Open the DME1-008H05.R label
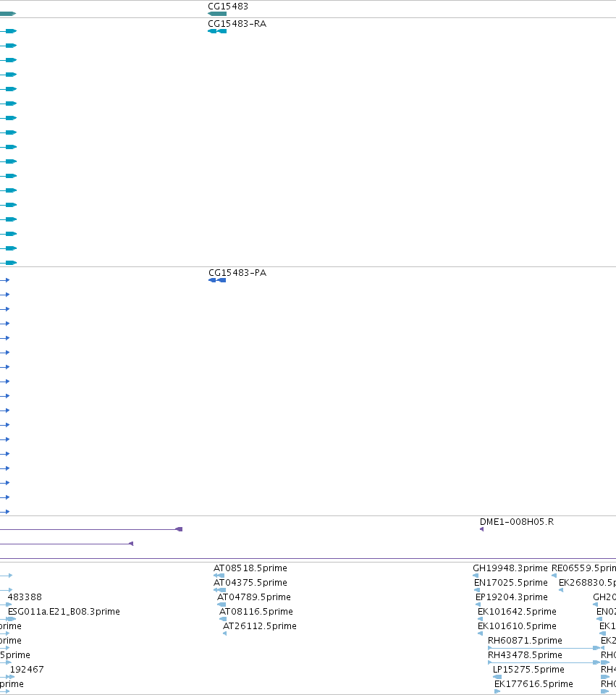 tap(517, 522)
